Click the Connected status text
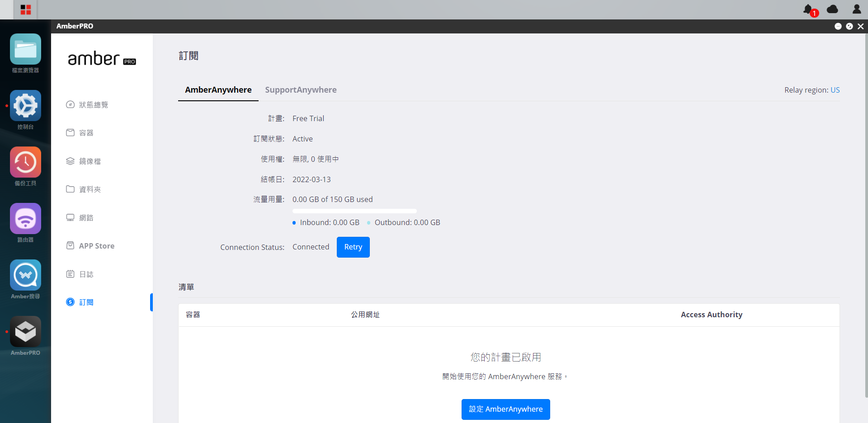 click(x=311, y=247)
